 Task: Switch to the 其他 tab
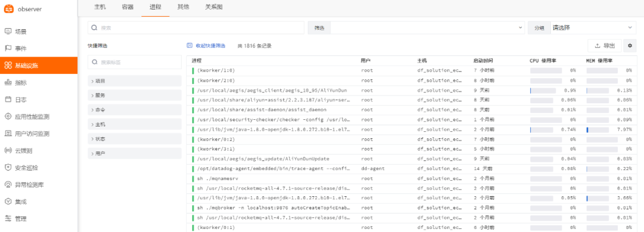click(183, 7)
